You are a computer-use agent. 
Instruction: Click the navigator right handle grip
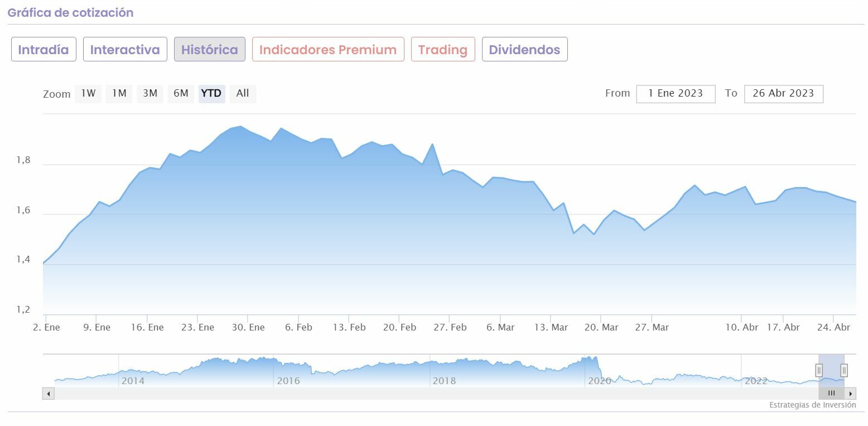coord(844,370)
